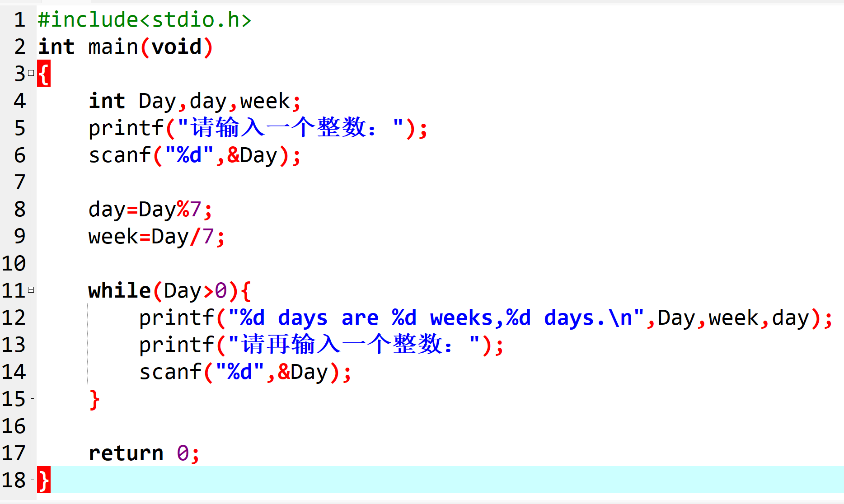
Task: Click line number 13 in the gutter
Action: pyautogui.click(x=14, y=345)
